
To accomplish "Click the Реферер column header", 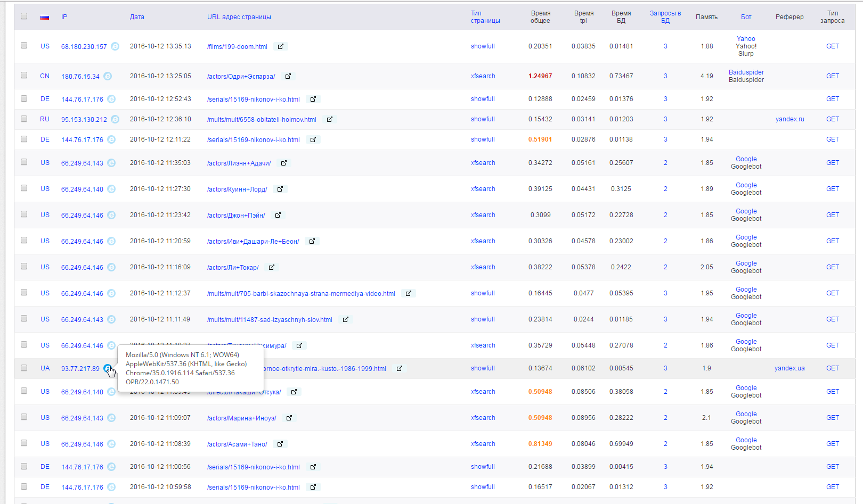I will tap(789, 17).
